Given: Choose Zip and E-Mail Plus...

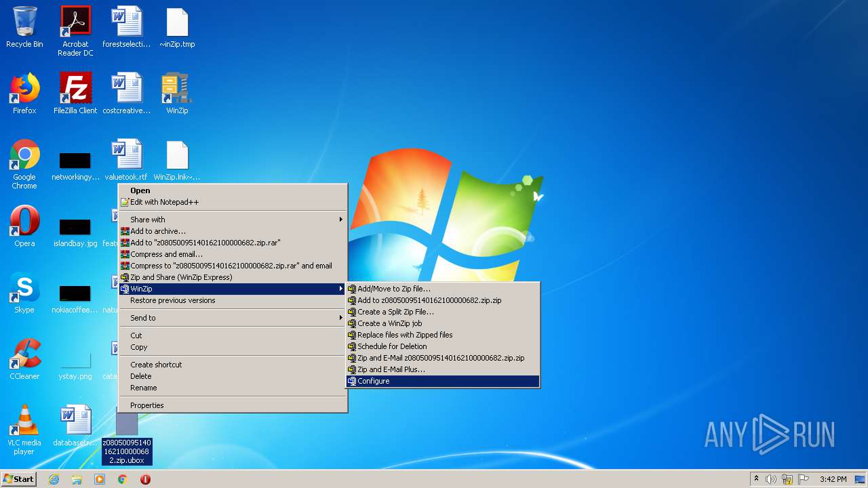Looking at the screenshot, I should point(443,369).
